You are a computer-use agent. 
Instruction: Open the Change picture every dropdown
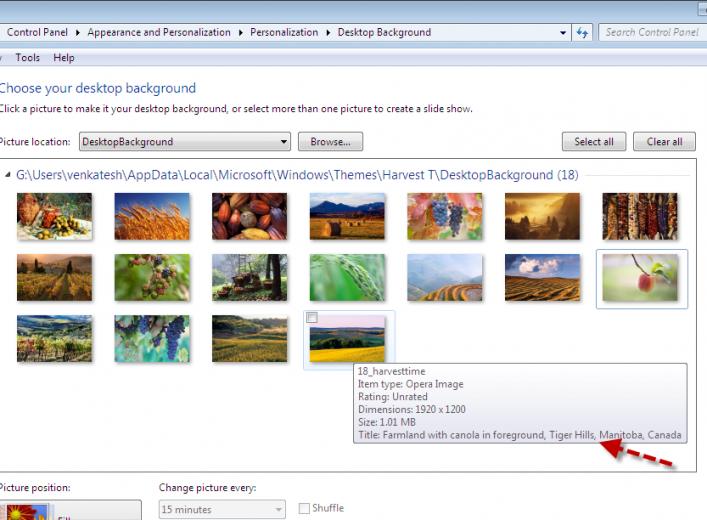point(222,509)
